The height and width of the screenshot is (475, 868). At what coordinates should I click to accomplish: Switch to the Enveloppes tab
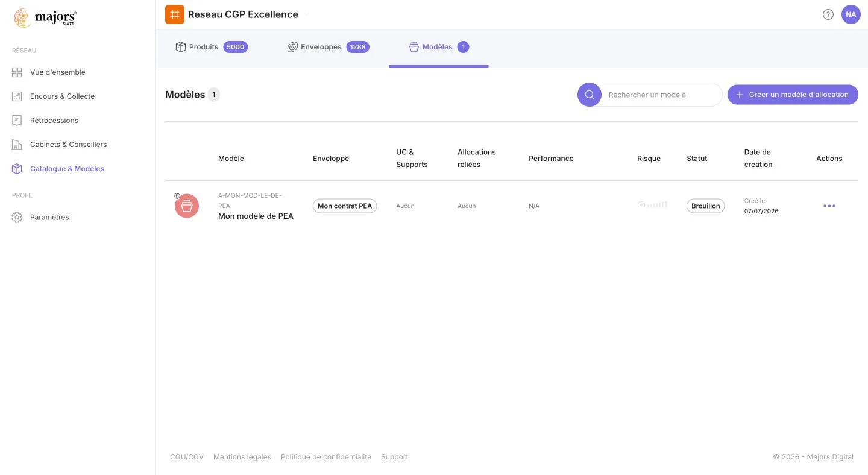pos(328,47)
